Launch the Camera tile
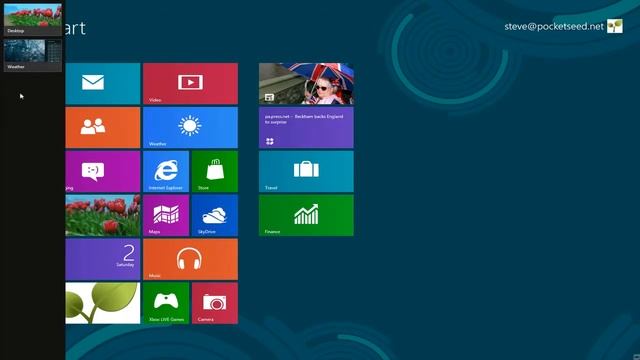The image size is (640, 360). [215, 303]
